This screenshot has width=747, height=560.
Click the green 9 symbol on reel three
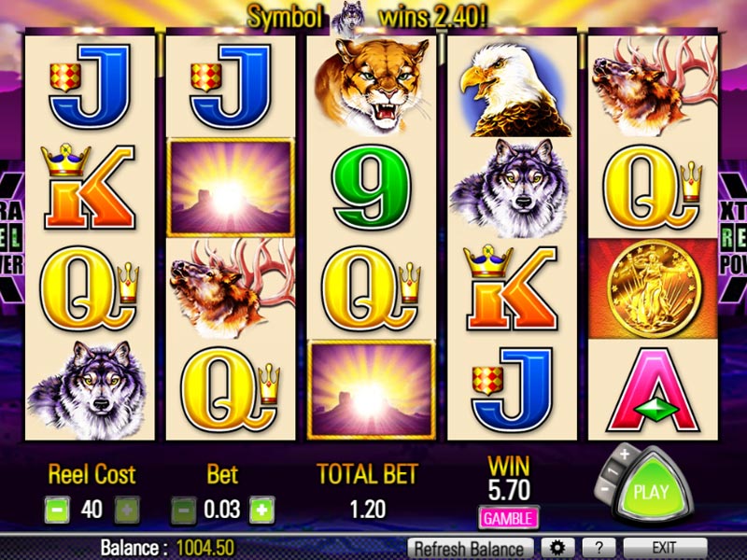pyautogui.click(x=371, y=189)
